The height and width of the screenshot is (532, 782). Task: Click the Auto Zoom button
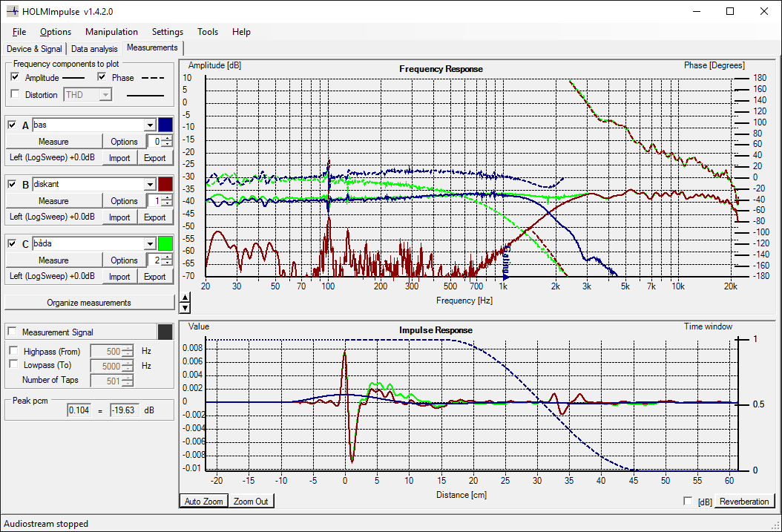(203, 501)
